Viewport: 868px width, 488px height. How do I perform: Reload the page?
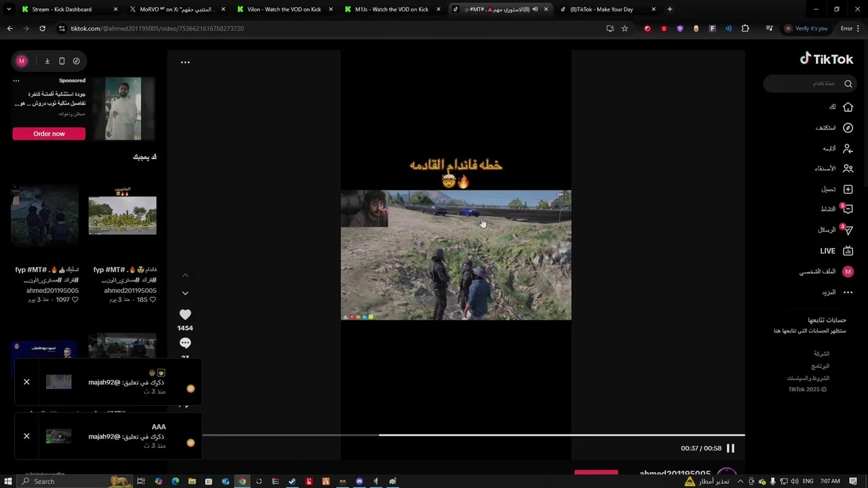[42, 28]
